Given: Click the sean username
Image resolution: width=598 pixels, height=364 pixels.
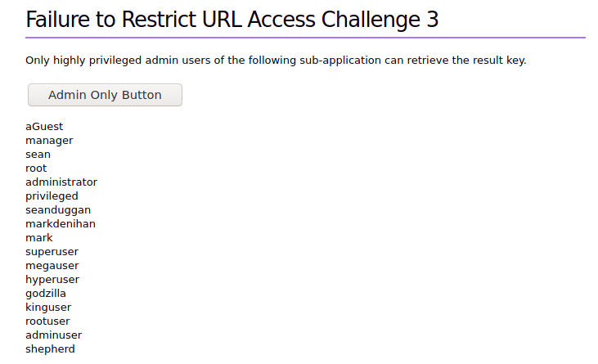Looking at the screenshot, I should tap(38, 155).
